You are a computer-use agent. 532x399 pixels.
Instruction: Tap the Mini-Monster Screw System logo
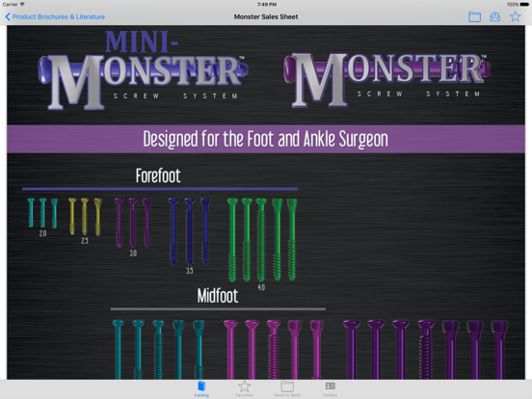[x=143, y=71]
